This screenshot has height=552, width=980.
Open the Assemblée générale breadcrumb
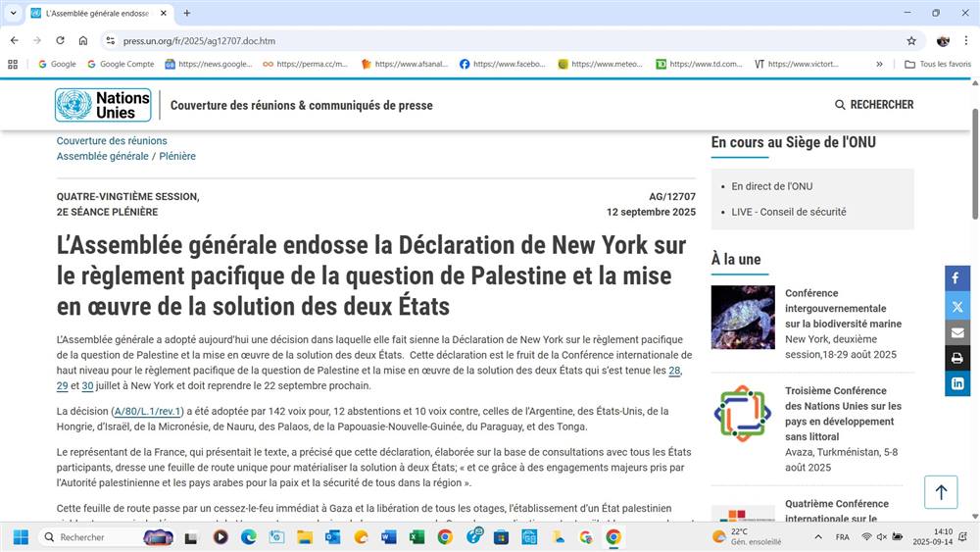coord(103,156)
